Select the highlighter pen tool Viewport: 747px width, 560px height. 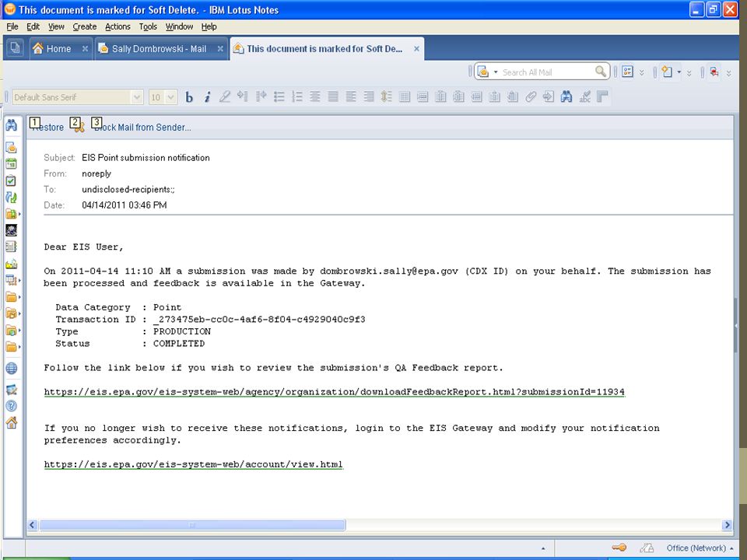(225, 97)
